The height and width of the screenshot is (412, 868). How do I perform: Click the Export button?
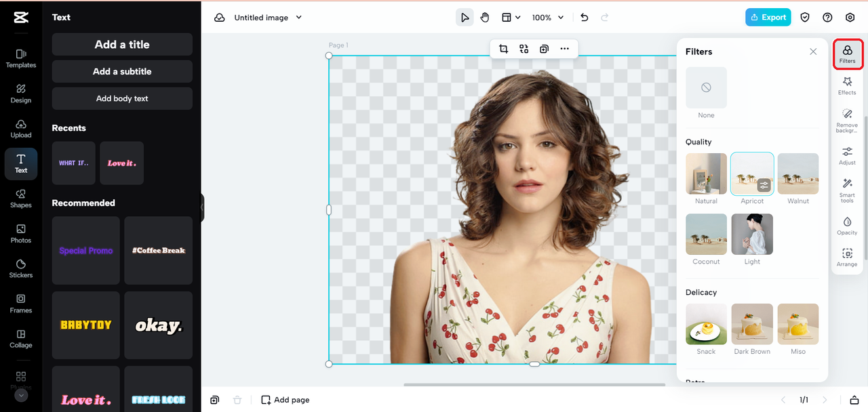pyautogui.click(x=768, y=17)
